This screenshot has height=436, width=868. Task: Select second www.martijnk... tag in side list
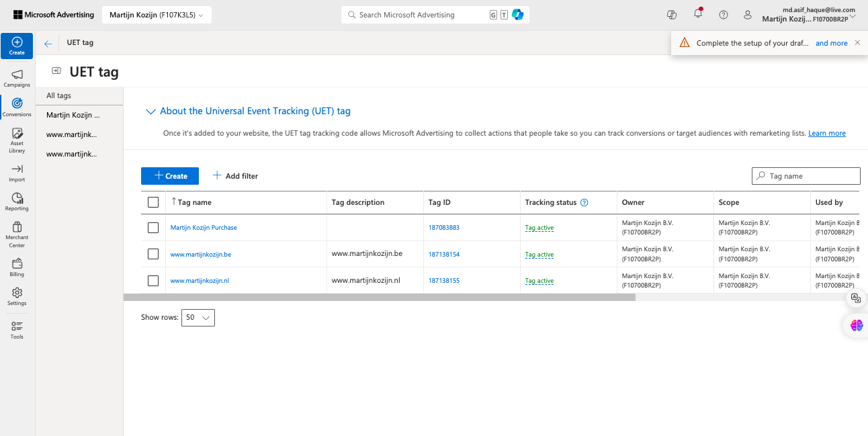tap(71, 154)
